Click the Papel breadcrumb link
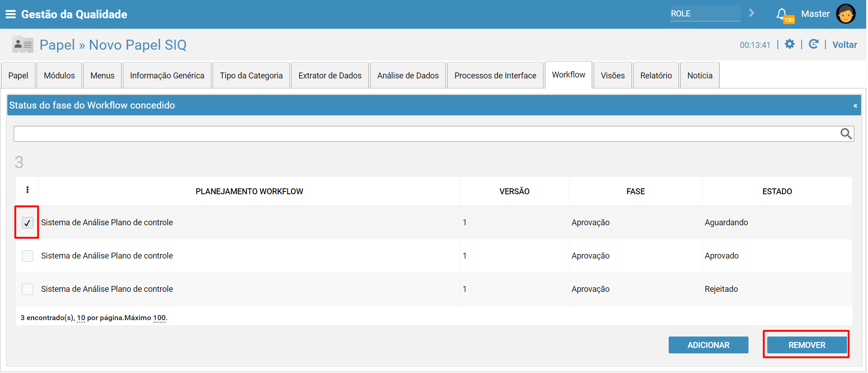 pyautogui.click(x=57, y=45)
